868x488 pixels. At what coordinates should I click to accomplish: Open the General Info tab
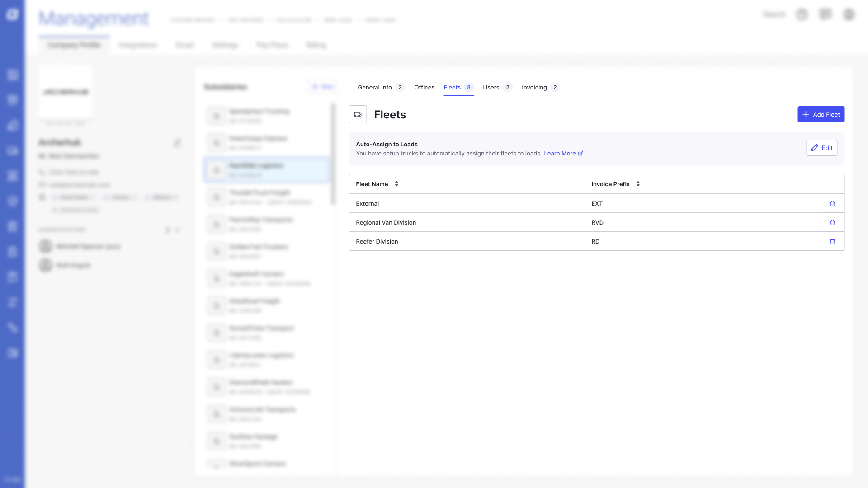(x=381, y=87)
